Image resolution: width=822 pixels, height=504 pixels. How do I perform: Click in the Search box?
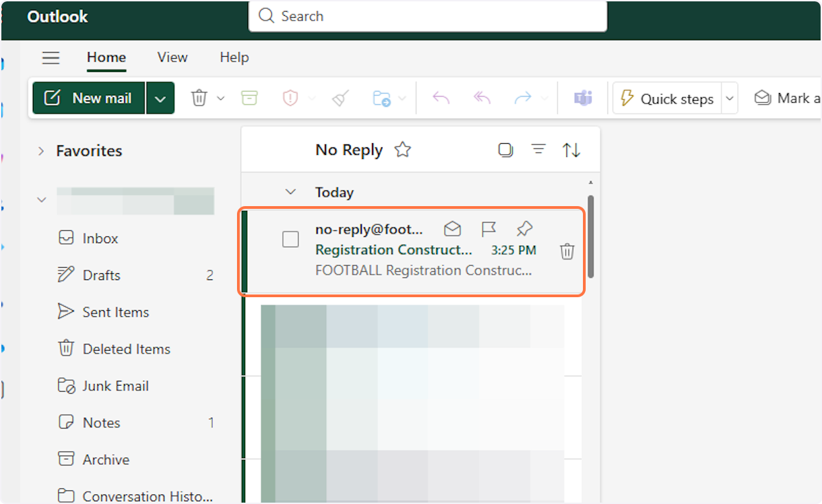pos(427,16)
